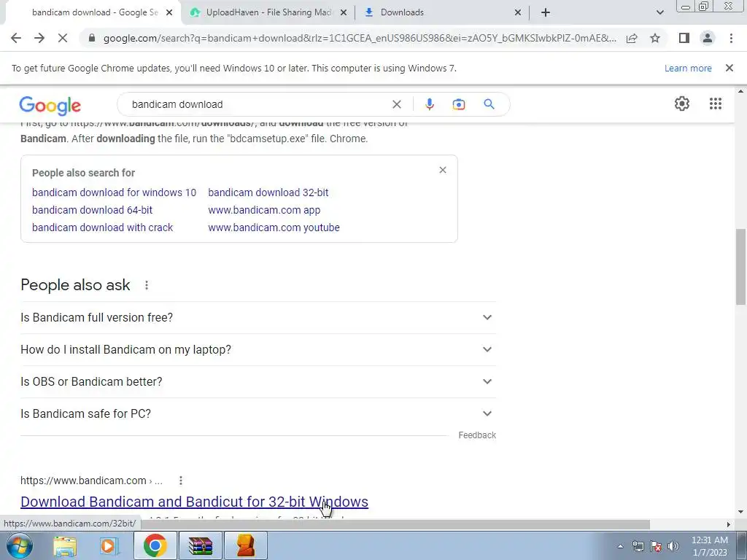Click the scroll-up arrow of page scrollbar

[740, 91]
